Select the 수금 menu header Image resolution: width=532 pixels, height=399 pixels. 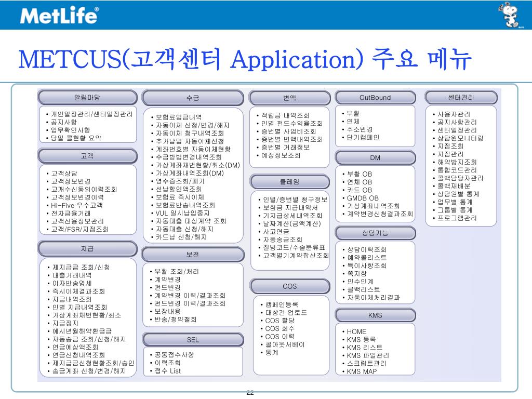coord(193,98)
